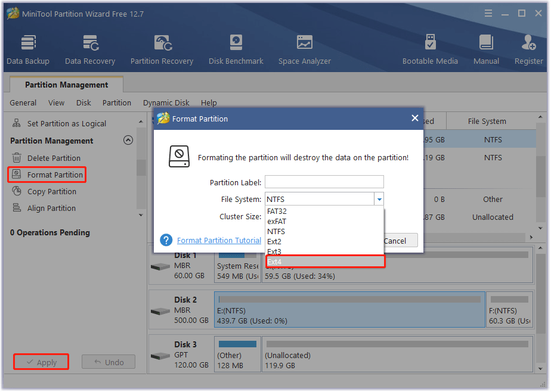Click the Apply button
The width and height of the screenshot is (551, 392).
[x=41, y=362]
